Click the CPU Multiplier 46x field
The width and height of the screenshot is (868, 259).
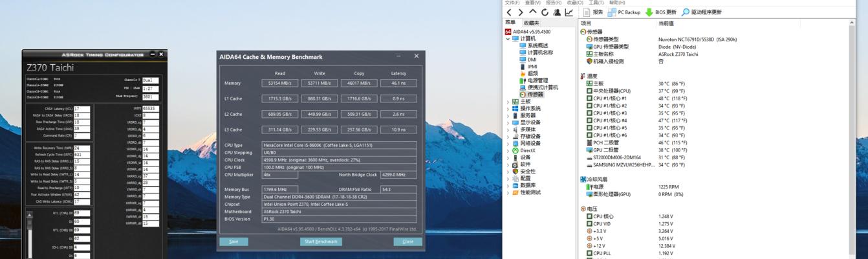[280, 175]
